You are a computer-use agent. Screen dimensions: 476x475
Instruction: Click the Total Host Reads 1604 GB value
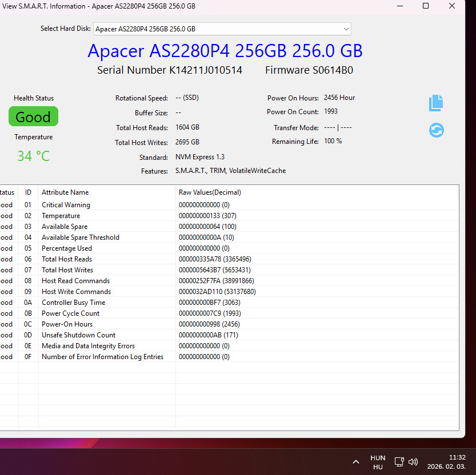click(187, 127)
